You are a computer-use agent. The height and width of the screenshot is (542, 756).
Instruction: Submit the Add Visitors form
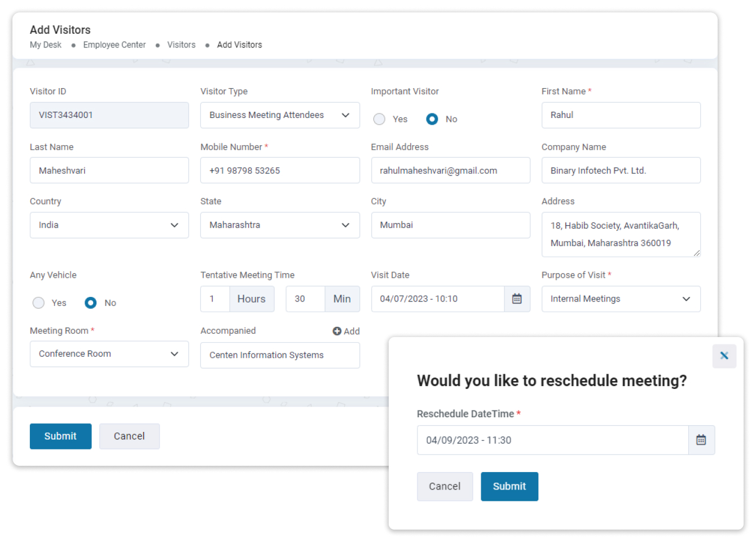(x=60, y=436)
